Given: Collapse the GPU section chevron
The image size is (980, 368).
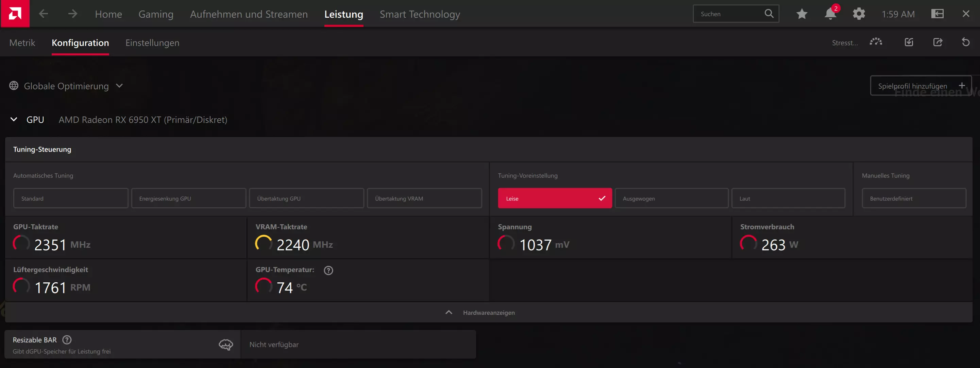Looking at the screenshot, I should (x=14, y=119).
